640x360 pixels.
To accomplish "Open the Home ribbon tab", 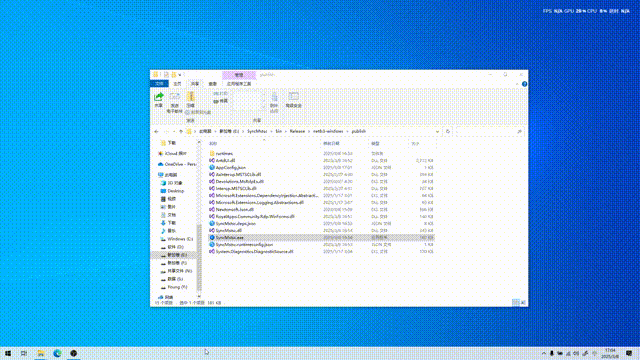I will coord(177,84).
